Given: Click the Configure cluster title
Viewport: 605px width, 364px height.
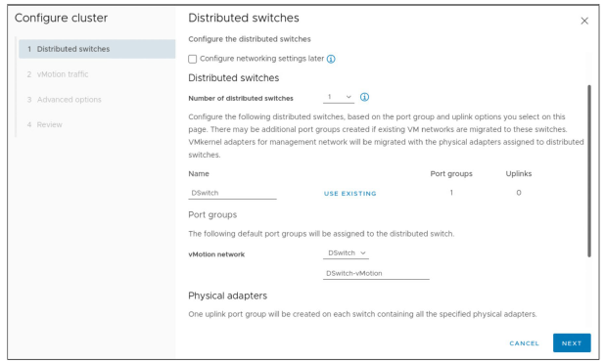Looking at the screenshot, I should click(x=61, y=19).
